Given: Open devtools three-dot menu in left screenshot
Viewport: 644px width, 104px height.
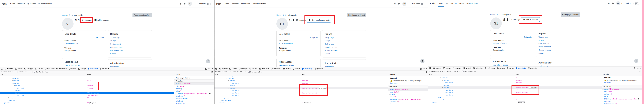Looking at the screenshot, I should pyautogui.click(x=209, y=69).
